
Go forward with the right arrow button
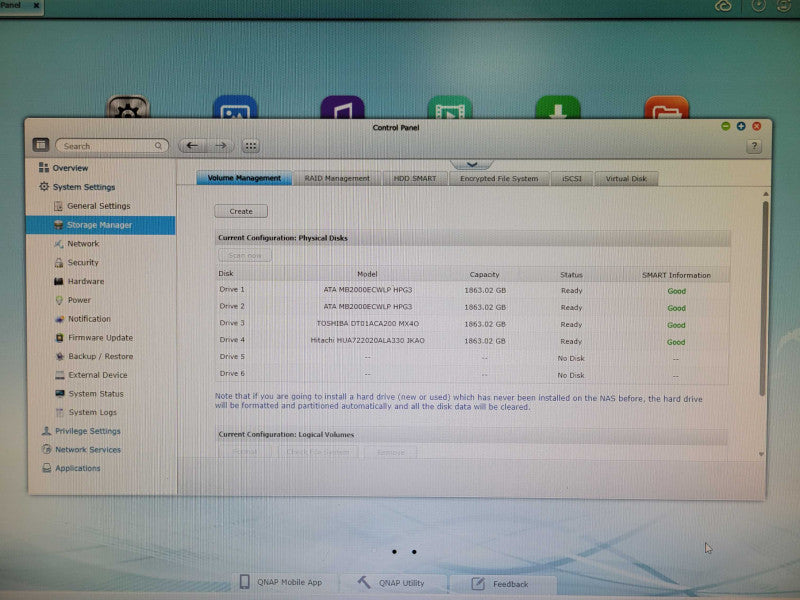[x=220, y=146]
